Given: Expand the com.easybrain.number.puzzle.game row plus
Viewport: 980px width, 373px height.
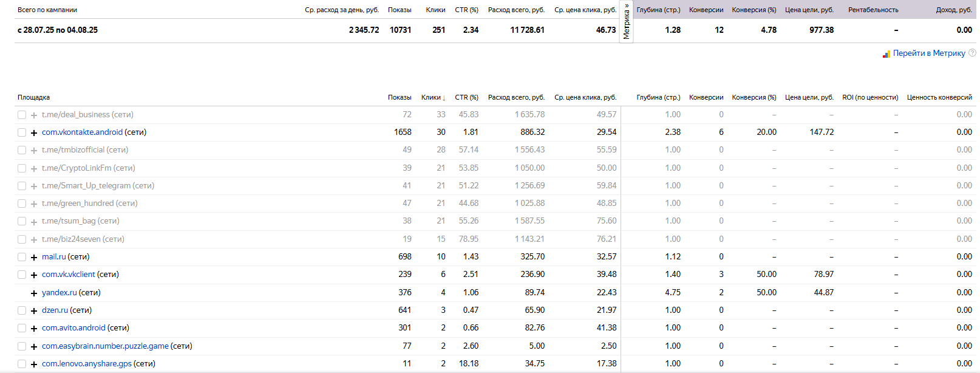Looking at the screenshot, I should [x=34, y=346].
